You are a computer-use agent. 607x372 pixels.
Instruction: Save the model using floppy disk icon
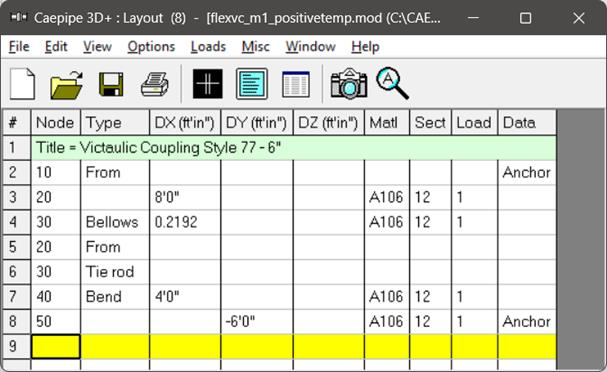[x=111, y=84]
